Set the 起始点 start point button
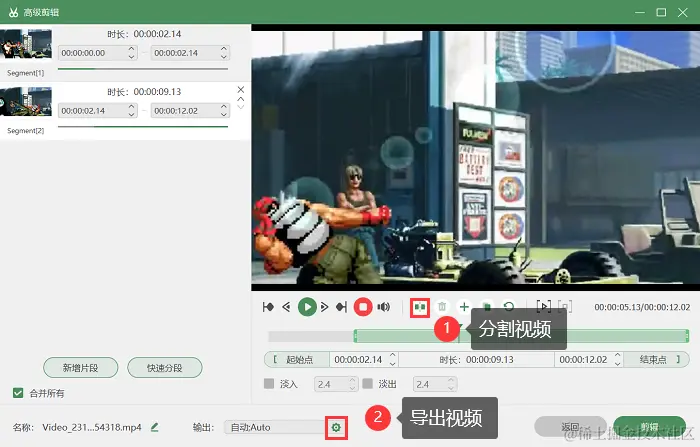This screenshot has height=447, width=700. [x=297, y=359]
